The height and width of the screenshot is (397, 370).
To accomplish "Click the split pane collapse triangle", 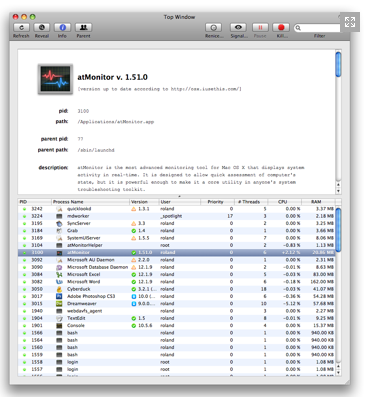I will [179, 196].
